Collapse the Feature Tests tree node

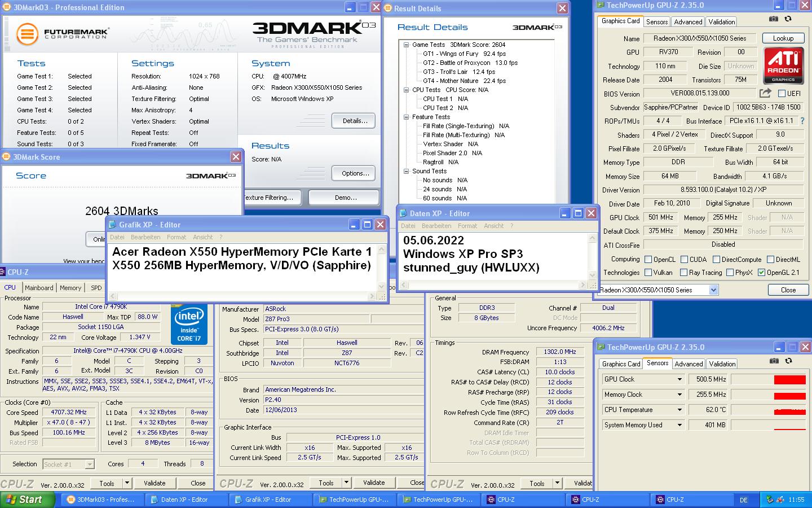pyautogui.click(x=406, y=117)
